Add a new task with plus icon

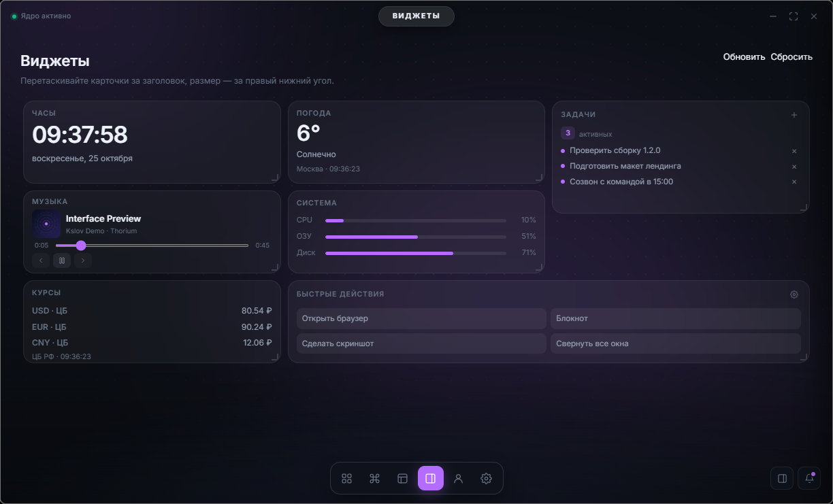click(x=794, y=115)
